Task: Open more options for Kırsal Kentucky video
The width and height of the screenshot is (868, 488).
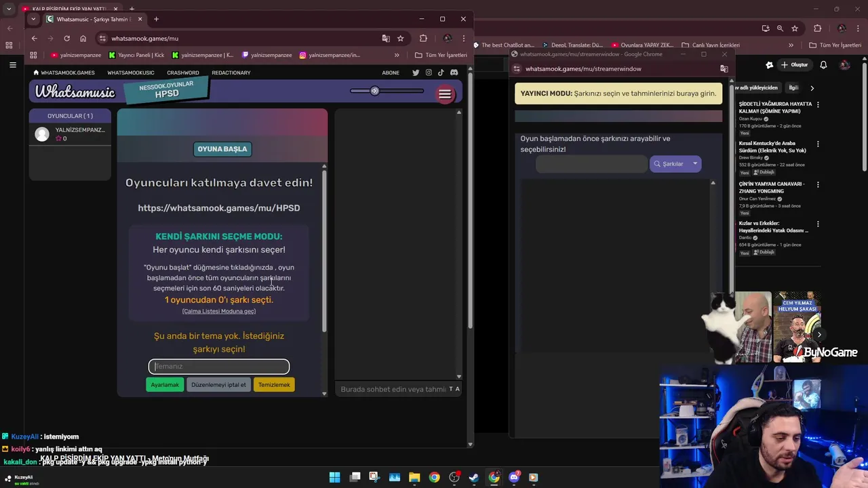Action: (818, 144)
